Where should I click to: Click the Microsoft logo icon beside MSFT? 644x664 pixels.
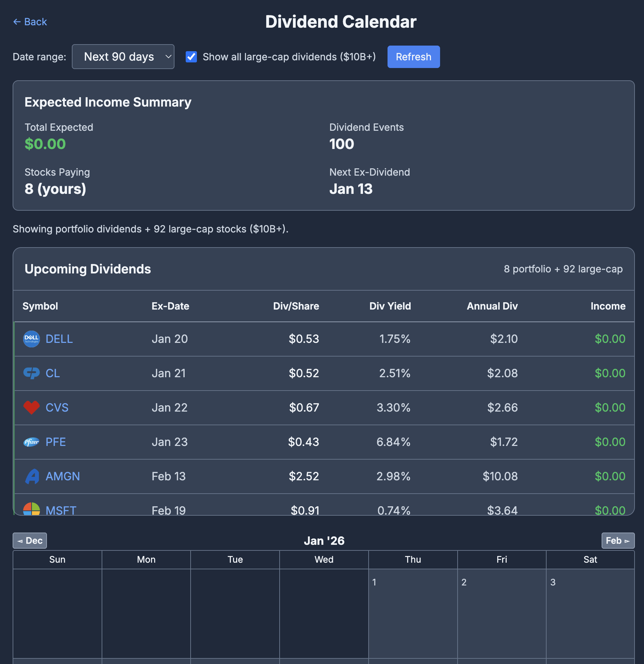point(32,509)
